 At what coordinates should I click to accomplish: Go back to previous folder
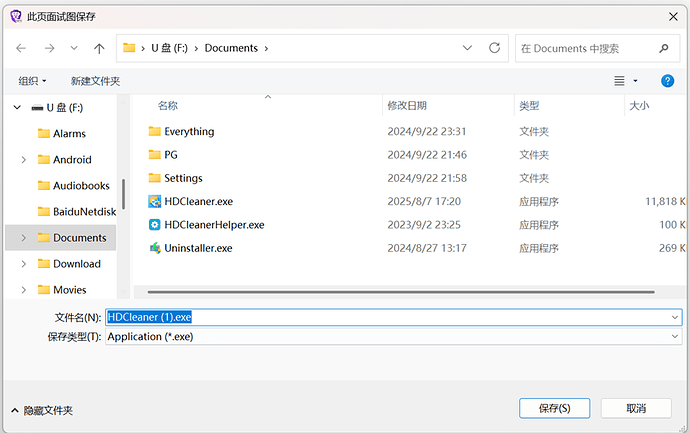pos(21,48)
